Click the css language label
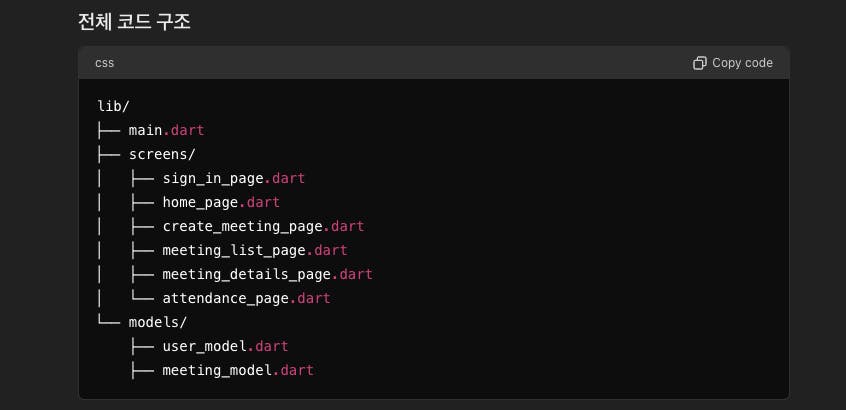Screen dimensions: 846x410 pyautogui.click(x=105, y=63)
